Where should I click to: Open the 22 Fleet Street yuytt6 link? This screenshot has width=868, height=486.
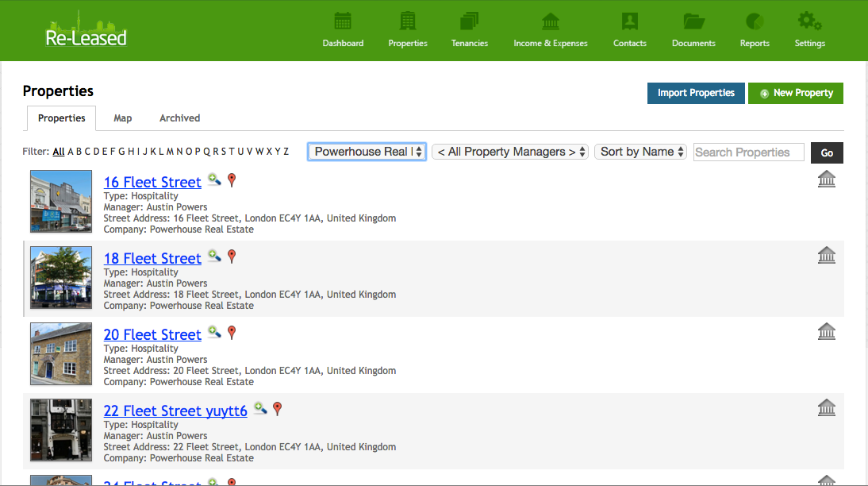175,411
